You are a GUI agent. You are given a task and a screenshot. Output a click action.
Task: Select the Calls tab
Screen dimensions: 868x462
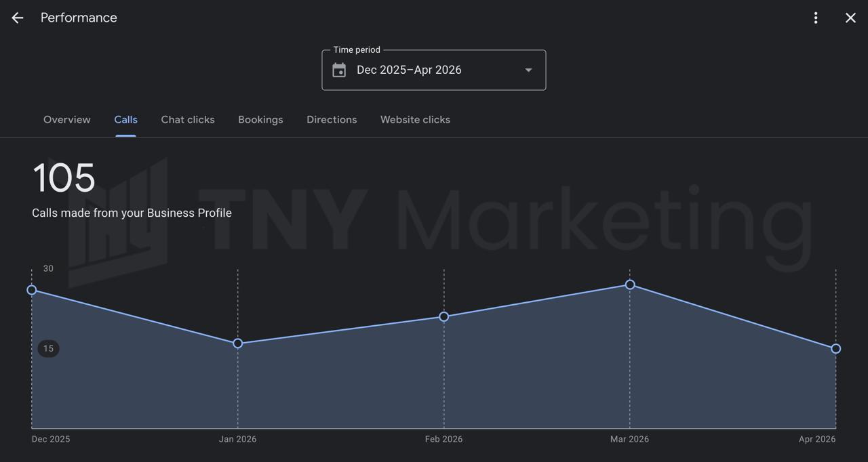pyautogui.click(x=125, y=119)
